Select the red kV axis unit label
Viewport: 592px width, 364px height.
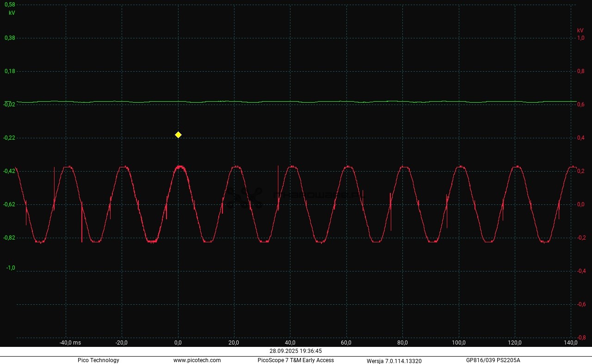580,31
